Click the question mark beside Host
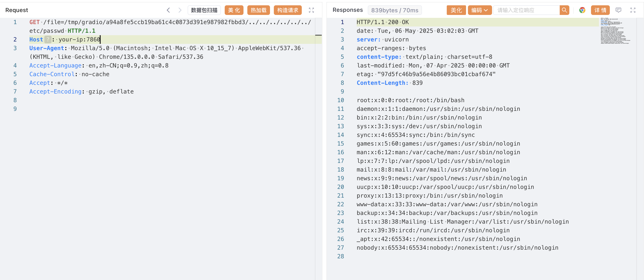 coord(48,40)
